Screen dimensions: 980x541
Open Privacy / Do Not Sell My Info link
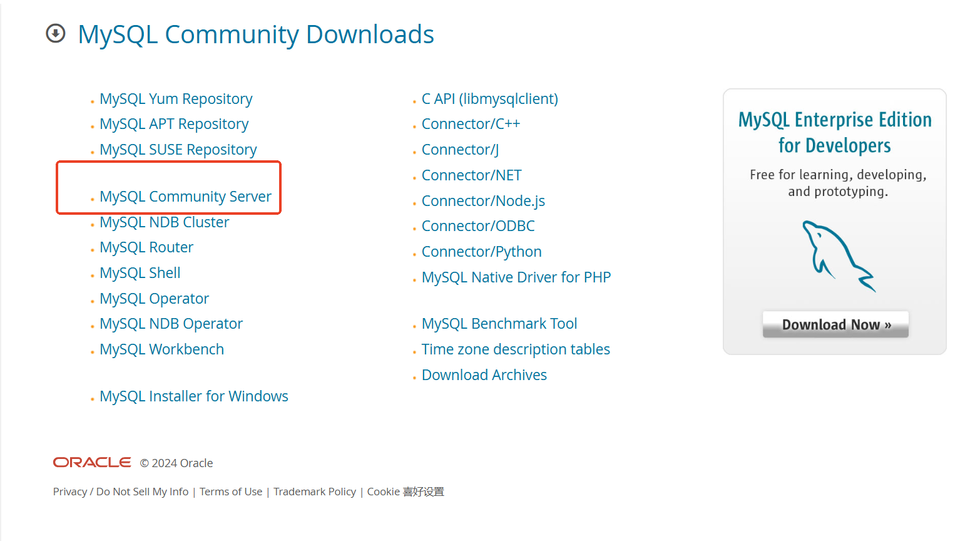121,492
